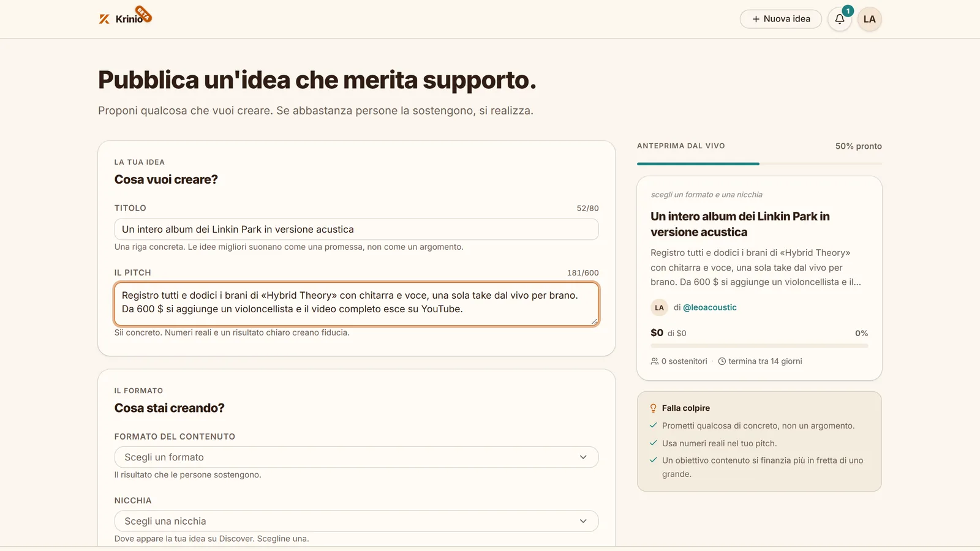The image size is (980, 551).
Task: Click the lightbulb icon beside Falla colpire
Action: pyautogui.click(x=653, y=408)
